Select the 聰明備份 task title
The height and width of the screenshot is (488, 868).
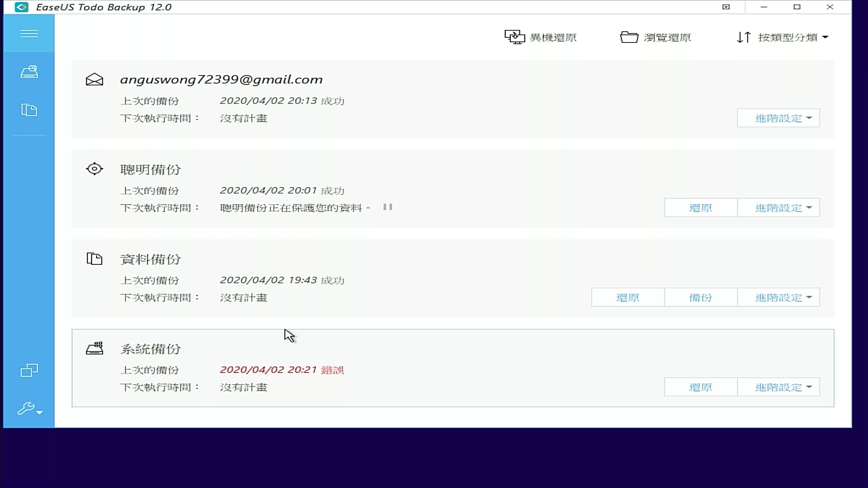[151, 169]
